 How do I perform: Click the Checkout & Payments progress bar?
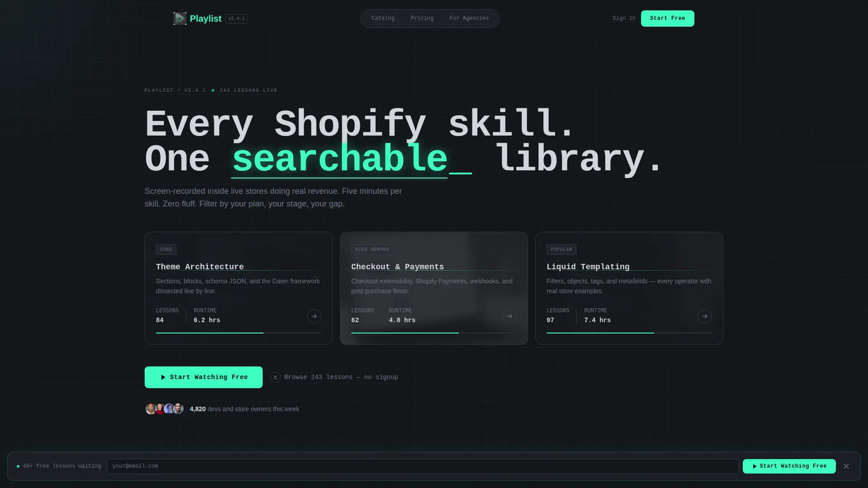[434, 333]
